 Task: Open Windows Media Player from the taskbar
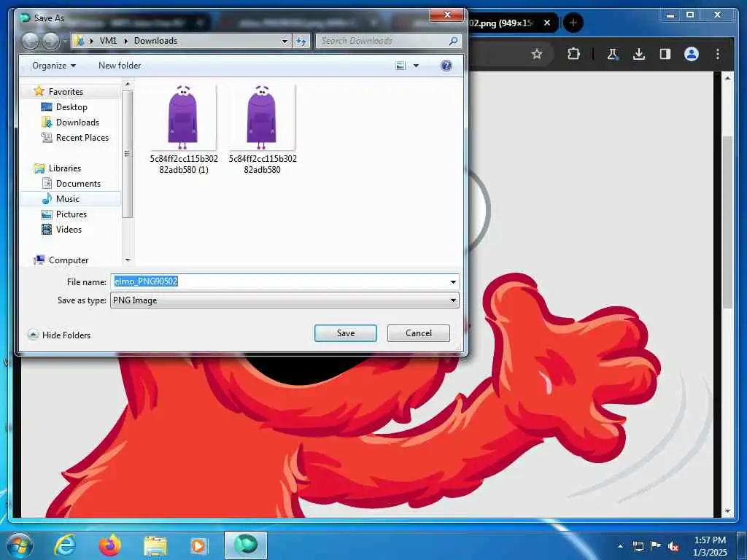click(199, 546)
